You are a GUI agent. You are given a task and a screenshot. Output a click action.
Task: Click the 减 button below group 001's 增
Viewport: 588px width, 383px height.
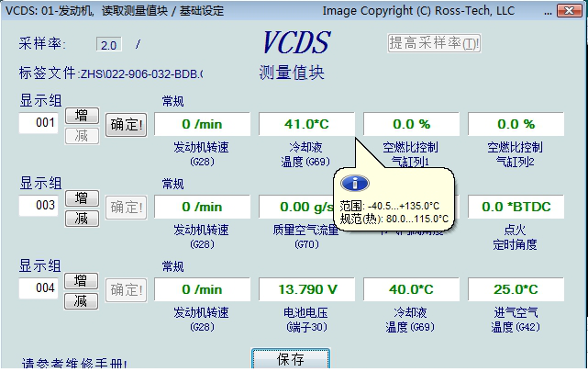[83, 136]
